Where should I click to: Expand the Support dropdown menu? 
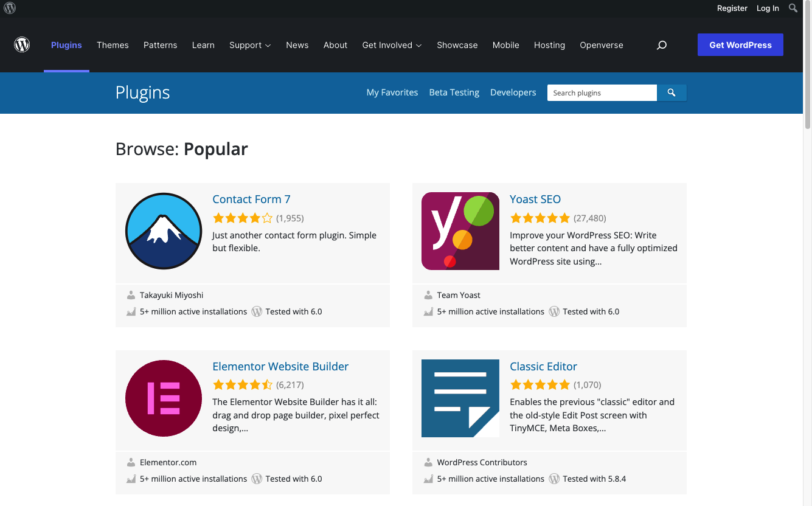tap(250, 45)
